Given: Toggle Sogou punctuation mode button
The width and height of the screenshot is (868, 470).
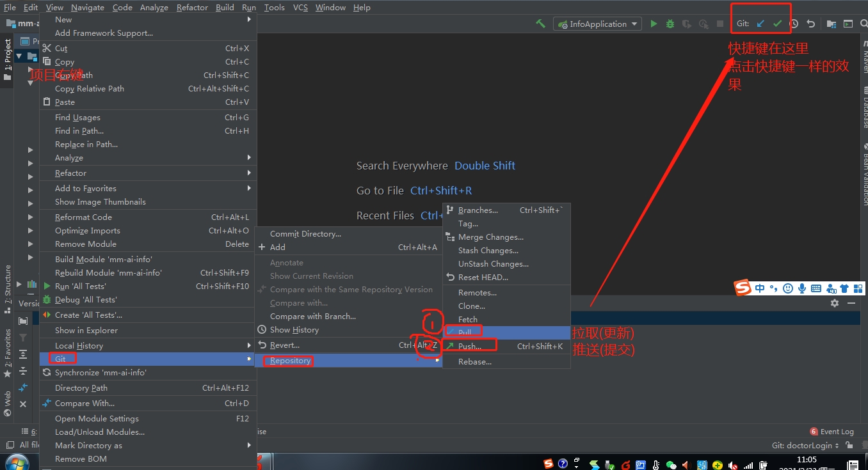Looking at the screenshot, I should coord(774,288).
